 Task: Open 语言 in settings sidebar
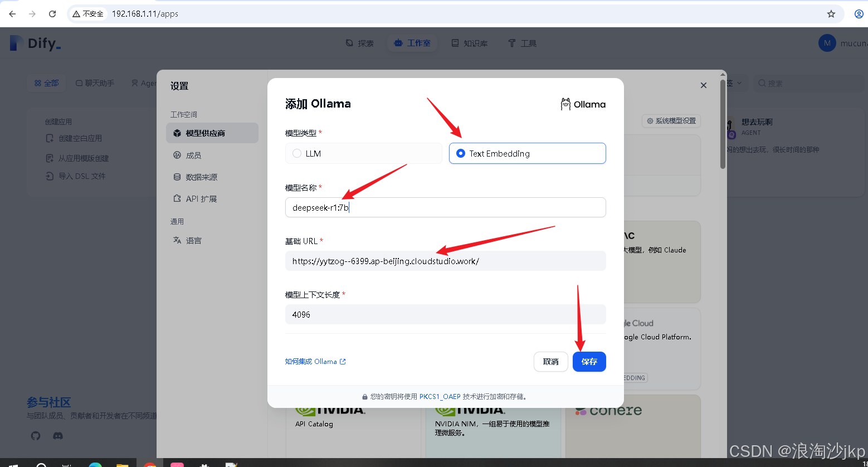pyautogui.click(x=212, y=240)
